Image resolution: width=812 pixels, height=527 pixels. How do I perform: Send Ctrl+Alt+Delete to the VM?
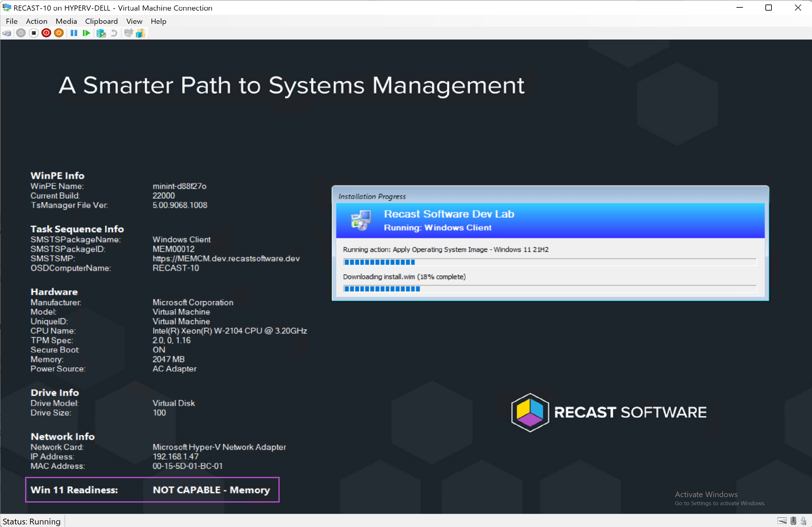pos(7,33)
